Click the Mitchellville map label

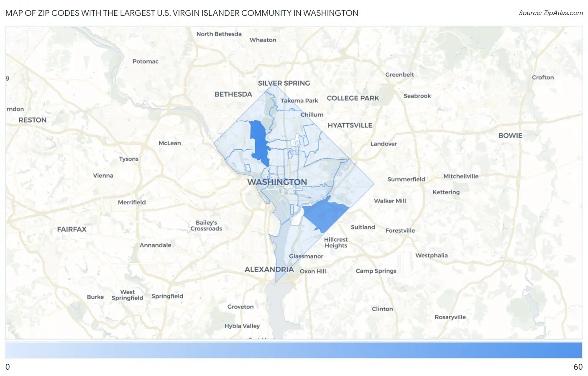pyautogui.click(x=461, y=176)
